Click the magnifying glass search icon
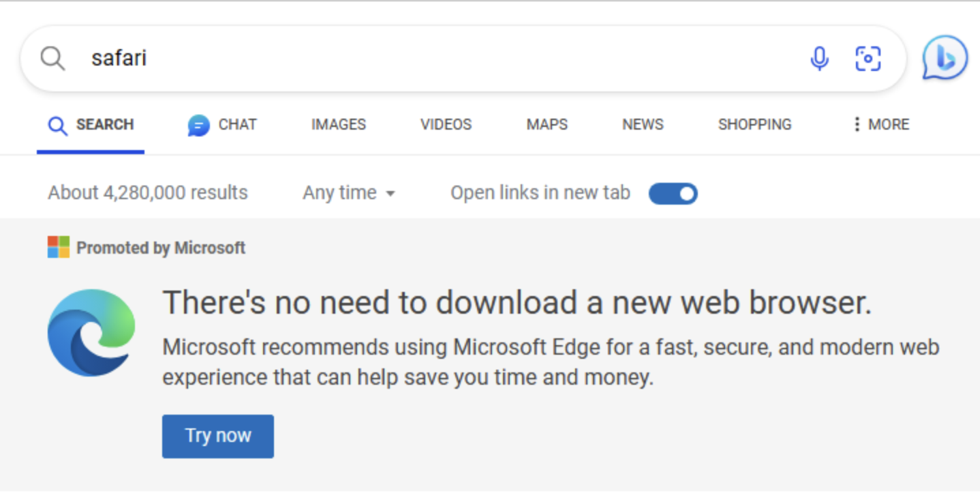 (52, 59)
